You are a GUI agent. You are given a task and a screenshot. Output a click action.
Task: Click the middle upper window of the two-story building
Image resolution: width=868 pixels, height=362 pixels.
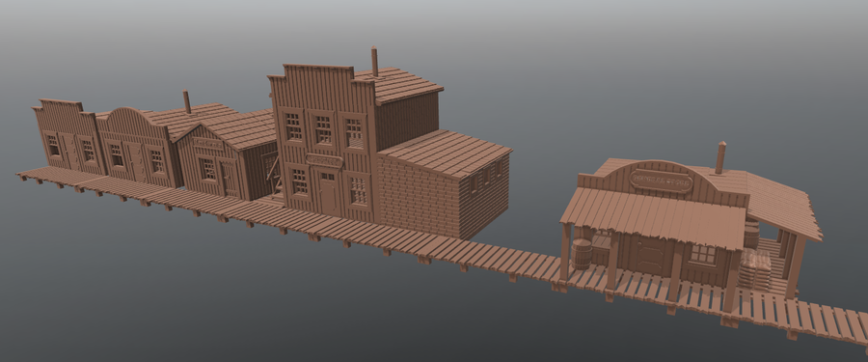point(323,129)
